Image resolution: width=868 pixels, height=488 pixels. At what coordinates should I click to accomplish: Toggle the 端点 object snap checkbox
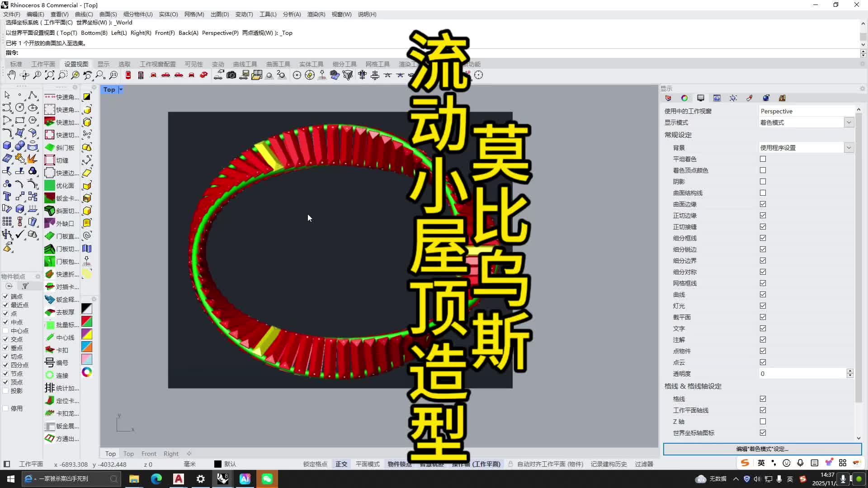point(5,296)
